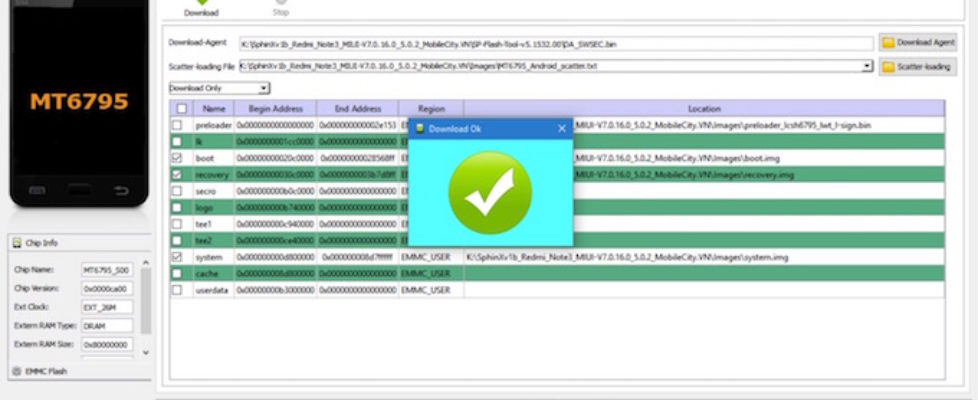This screenshot has width=978, height=400.
Task: Enable the userdata partition checkbox
Action: [177, 290]
